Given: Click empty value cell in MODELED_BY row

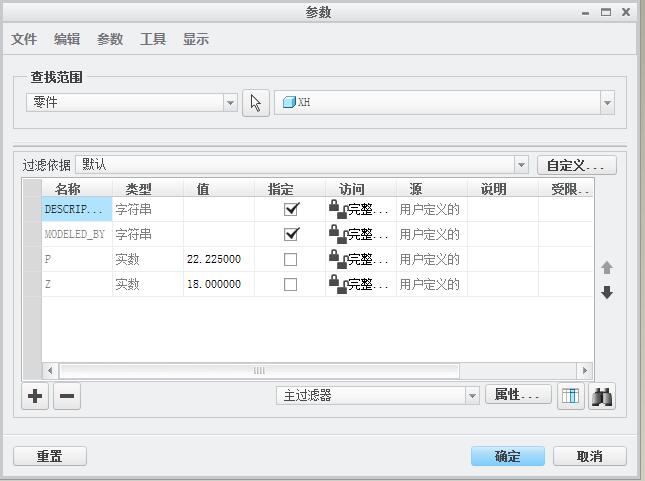Looking at the screenshot, I should pyautogui.click(x=219, y=234).
